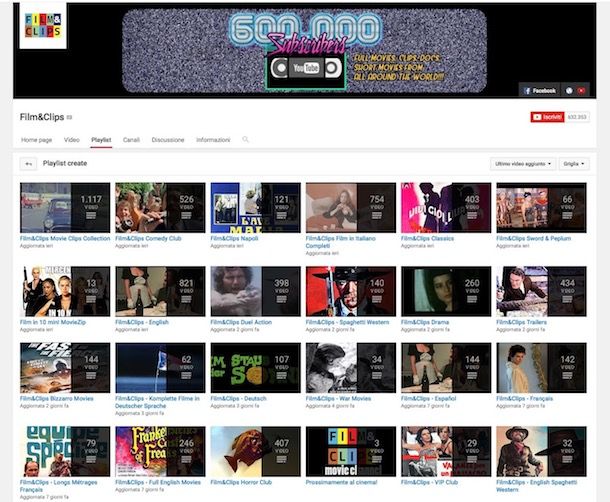Click the Film in 10 mini MovieZip title
This screenshot has width=610, height=502.
point(53,322)
